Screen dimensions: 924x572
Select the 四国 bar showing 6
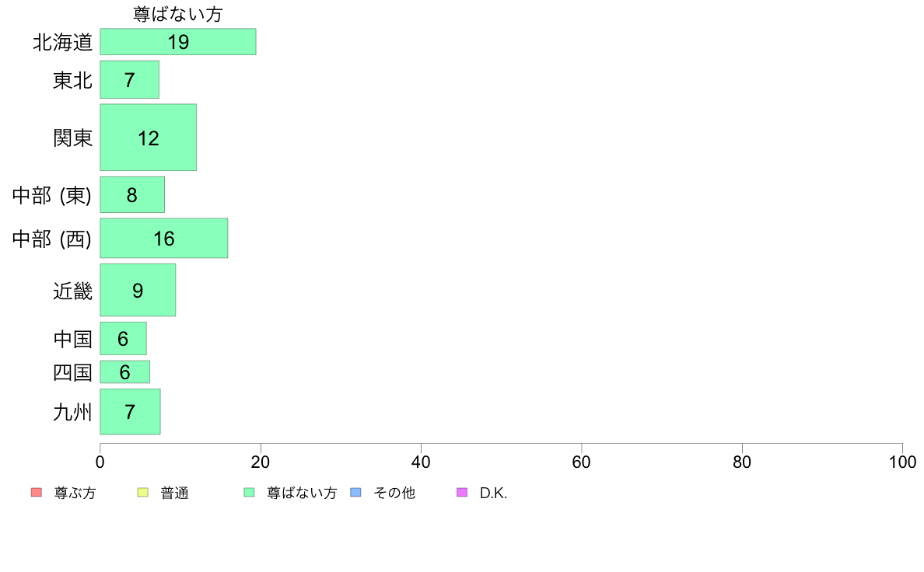[x=125, y=371]
